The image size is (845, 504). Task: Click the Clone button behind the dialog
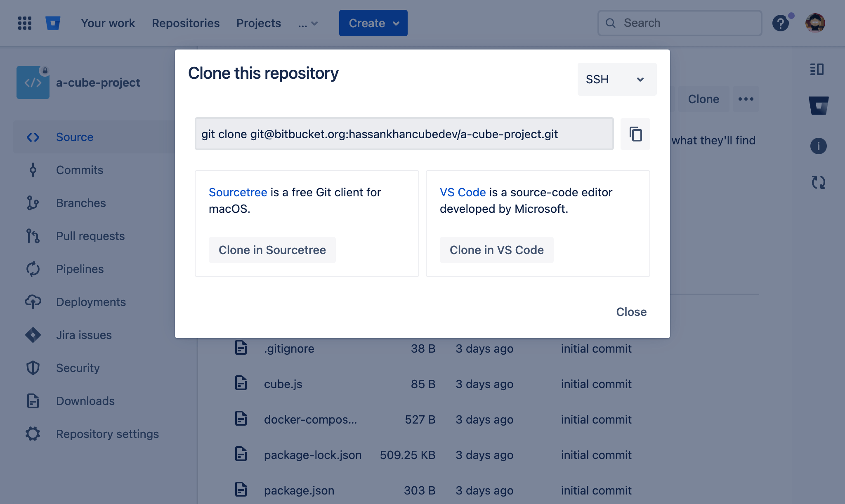pos(704,99)
